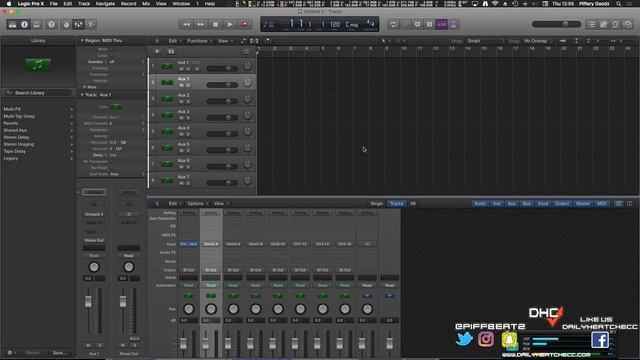The image size is (640, 360).
Task: Open the Editors scissors button
Action: tap(91, 24)
